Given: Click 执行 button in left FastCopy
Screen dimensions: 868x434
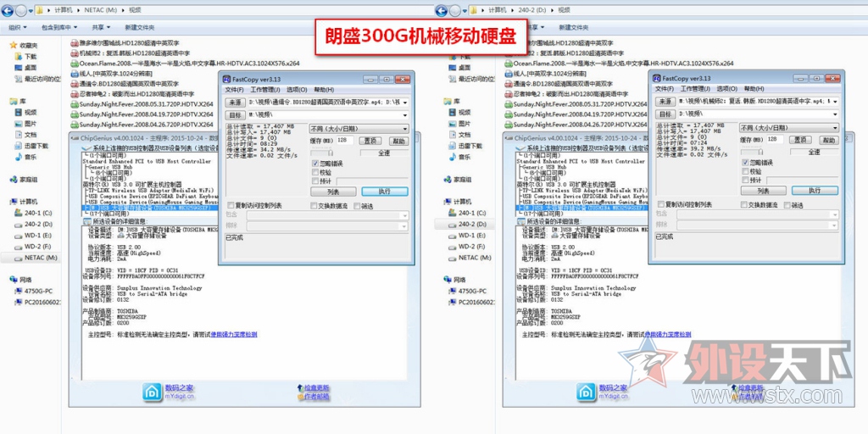Looking at the screenshot, I should (x=385, y=191).
